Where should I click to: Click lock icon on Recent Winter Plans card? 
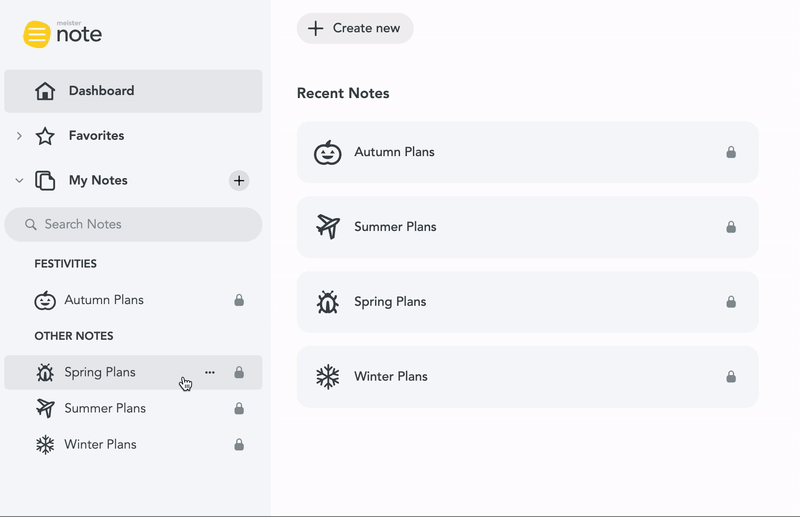(731, 377)
